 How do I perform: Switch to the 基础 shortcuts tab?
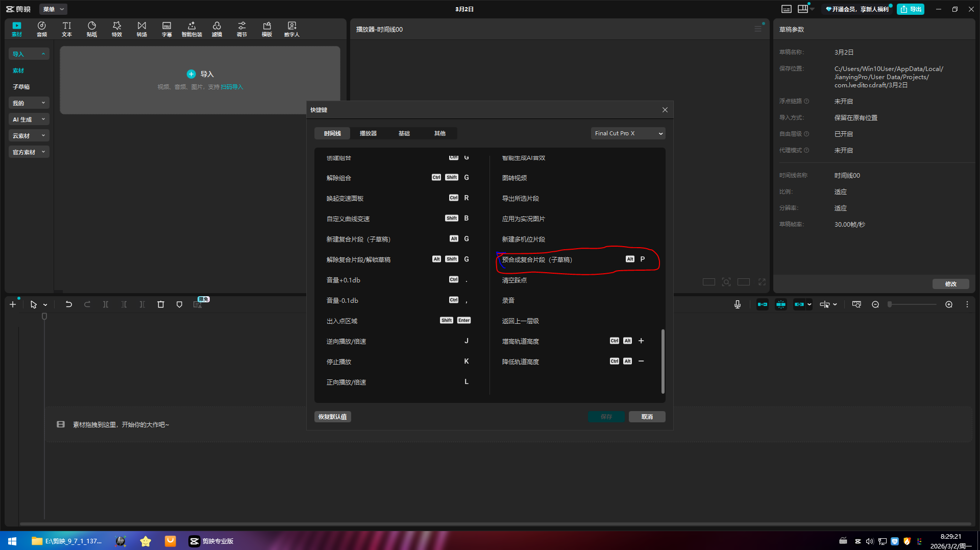coord(404,133)
